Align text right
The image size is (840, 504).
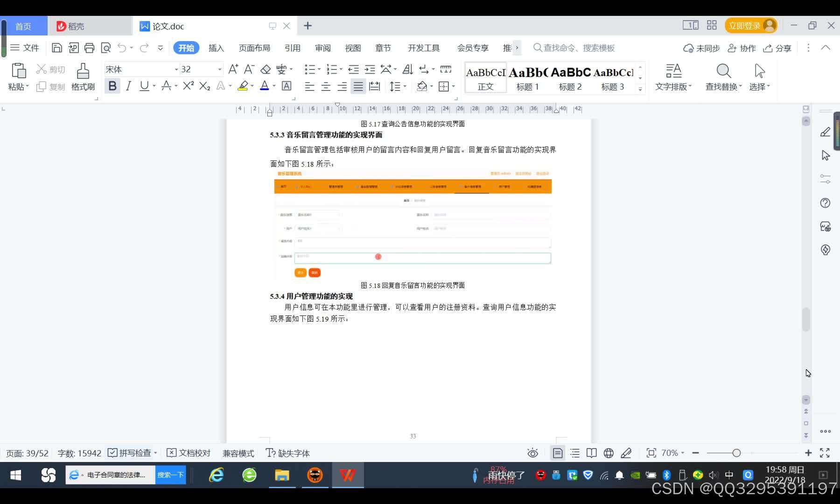[x=342, y=86]
